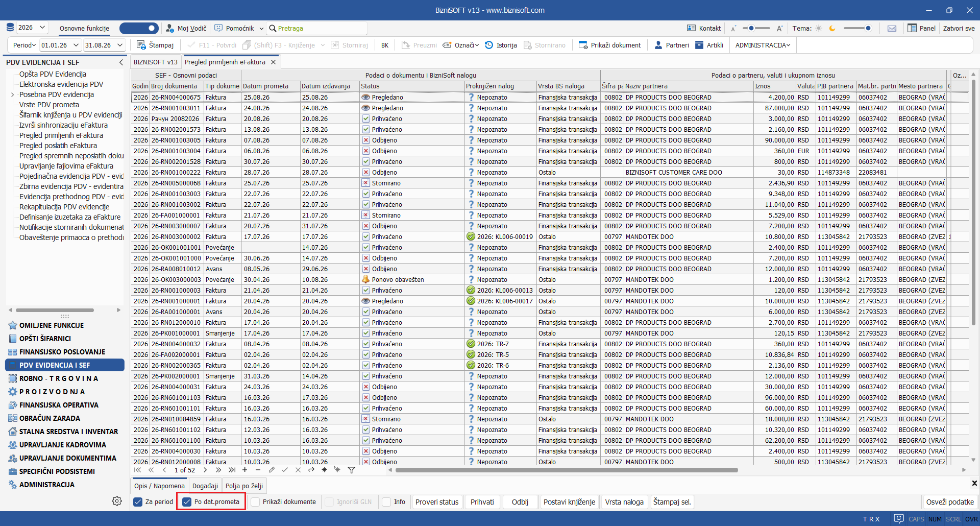Check the Info checkbox

(x=386, y=502)
